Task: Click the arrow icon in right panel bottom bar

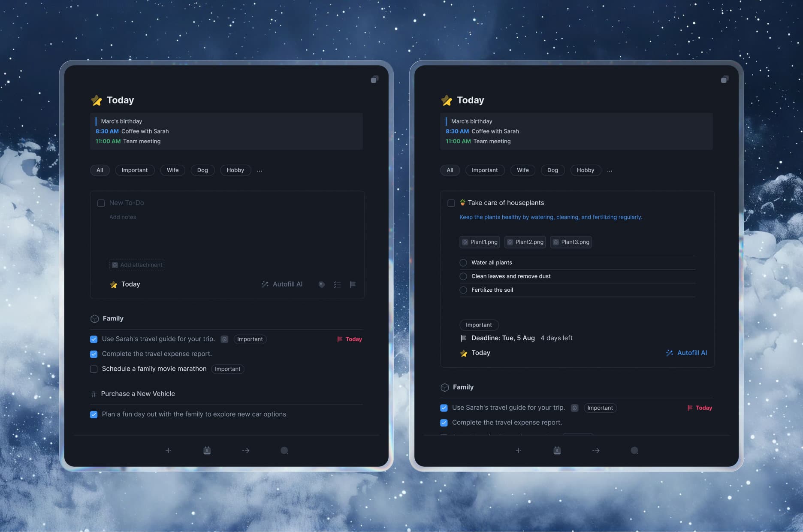Action: 596,450
